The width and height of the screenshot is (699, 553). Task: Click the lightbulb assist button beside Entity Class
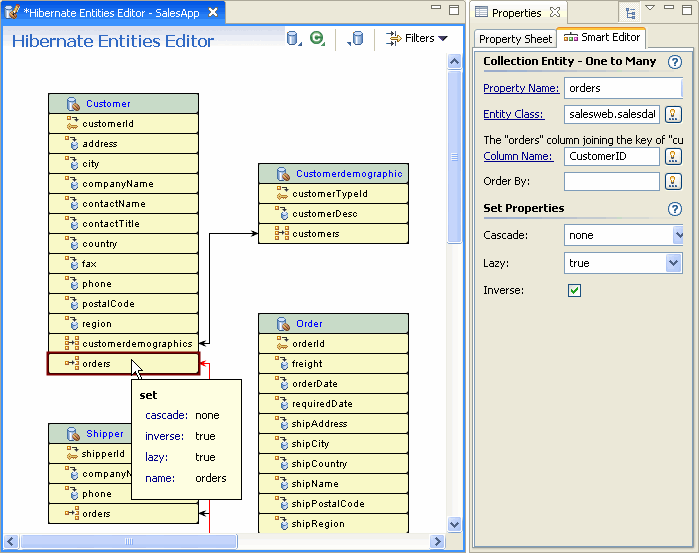coord(673,115)
